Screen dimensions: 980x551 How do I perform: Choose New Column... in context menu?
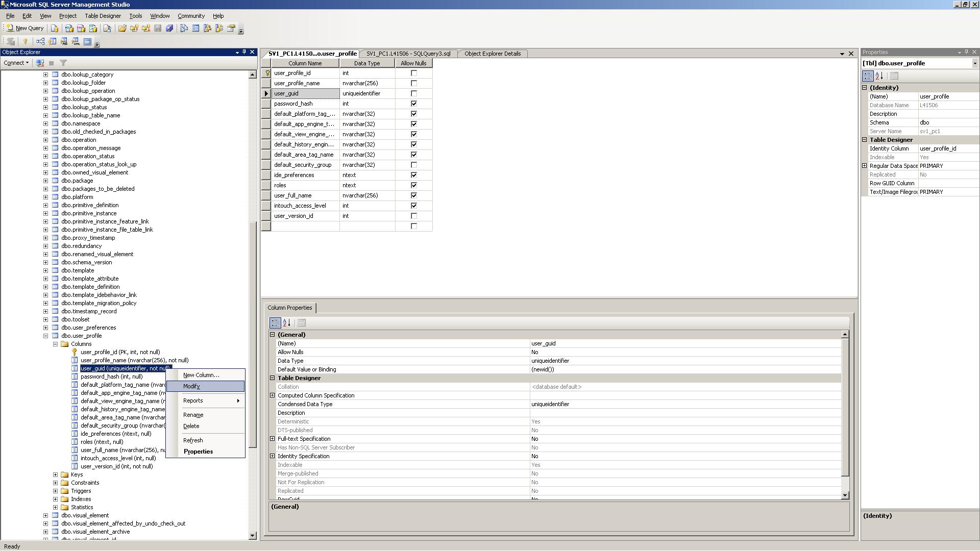click(x=206, y=375)
